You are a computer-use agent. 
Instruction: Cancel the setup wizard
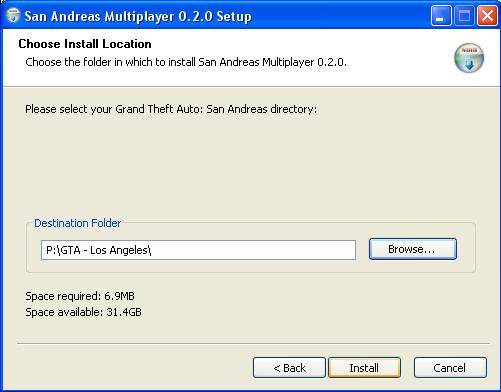(450, 368)
